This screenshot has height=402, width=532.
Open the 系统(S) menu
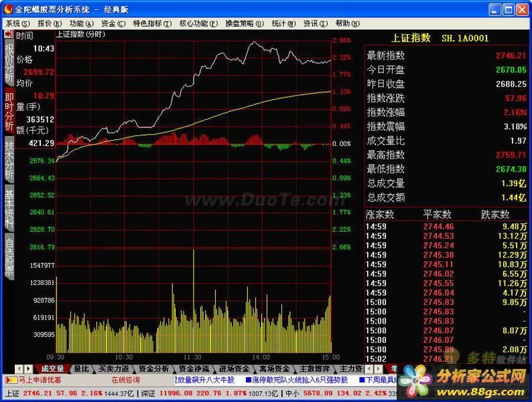(x=17, y=23)
